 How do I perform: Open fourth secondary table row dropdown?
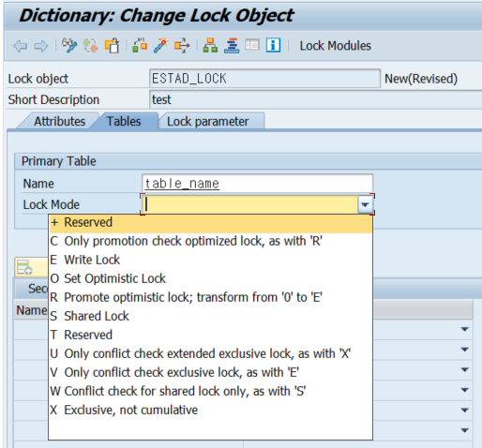click(465, 390)
